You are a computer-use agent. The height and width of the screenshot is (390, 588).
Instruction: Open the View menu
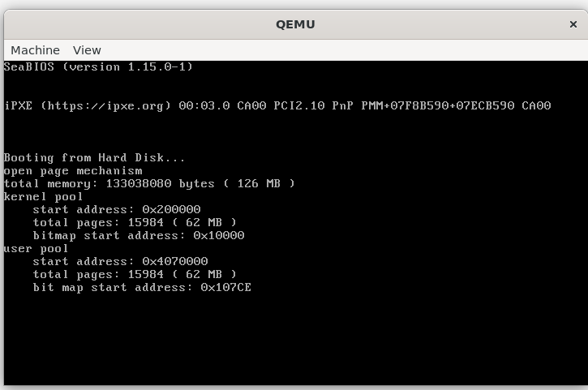[x=87, y=50]
